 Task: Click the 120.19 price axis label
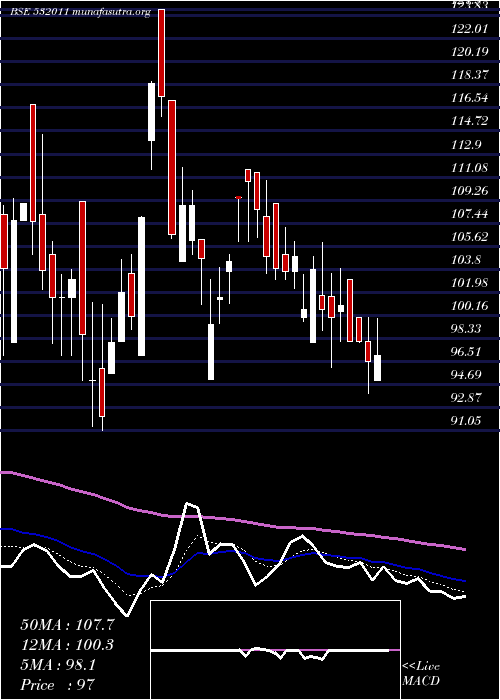click(x=470, y=52)
